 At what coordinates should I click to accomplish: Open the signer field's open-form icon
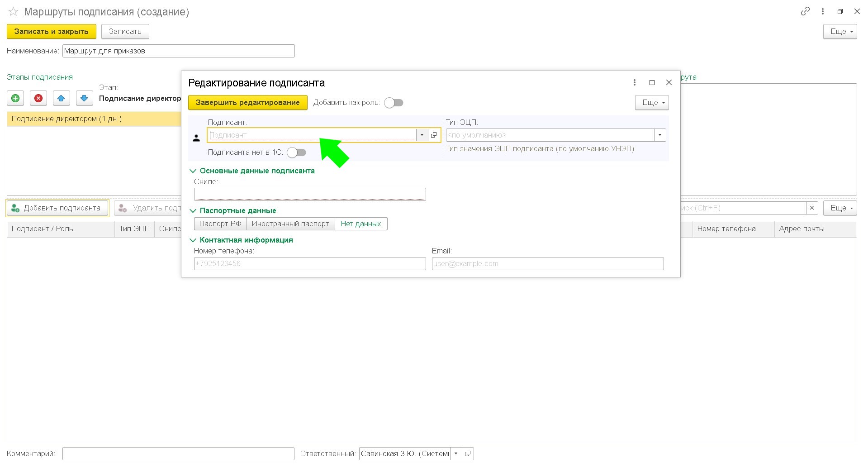tap(434, 135)
